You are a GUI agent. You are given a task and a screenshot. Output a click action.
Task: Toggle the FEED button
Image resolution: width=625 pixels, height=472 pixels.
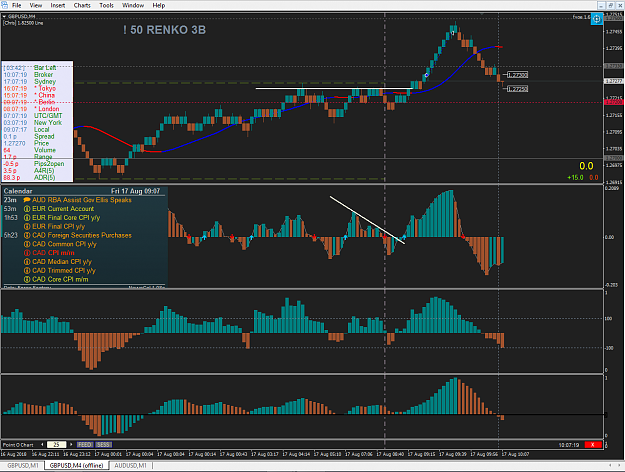point(85,444)
